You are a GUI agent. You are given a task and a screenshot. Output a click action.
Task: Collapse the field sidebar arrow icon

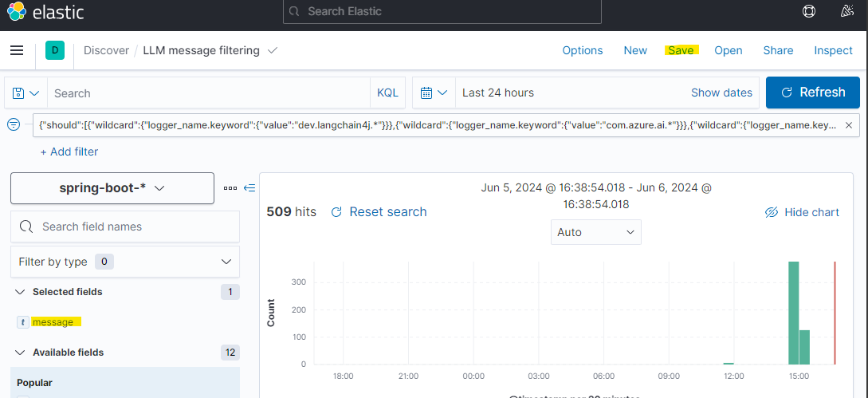coord(249,188)
